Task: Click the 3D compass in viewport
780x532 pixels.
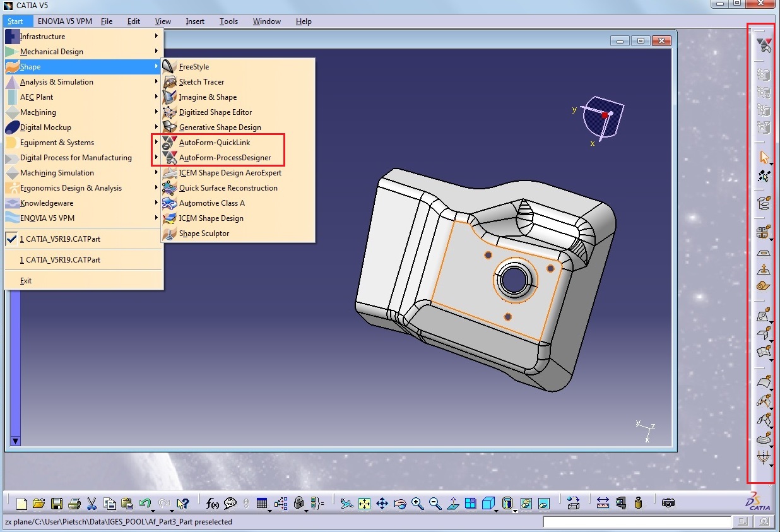Action: (603, 117)
